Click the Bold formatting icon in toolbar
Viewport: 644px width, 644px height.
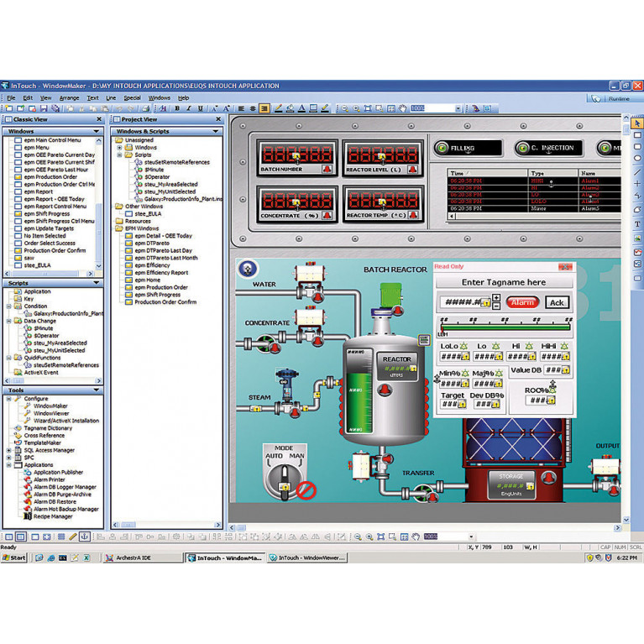(x=177, y=108)
